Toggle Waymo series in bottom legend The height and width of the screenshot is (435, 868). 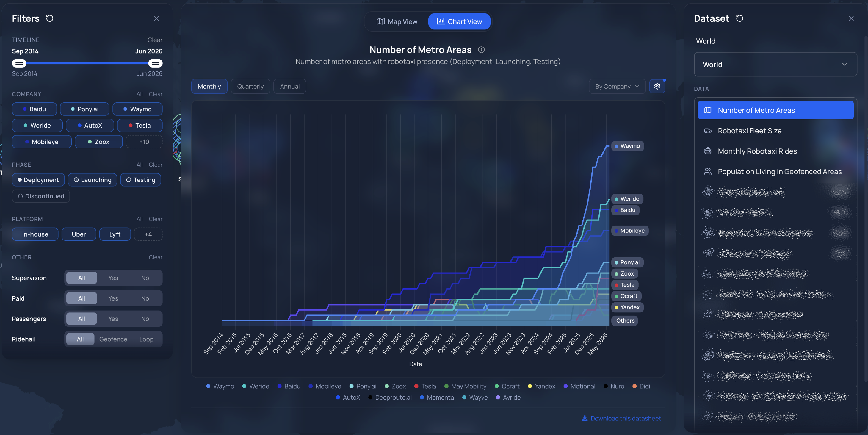[220, 386]
